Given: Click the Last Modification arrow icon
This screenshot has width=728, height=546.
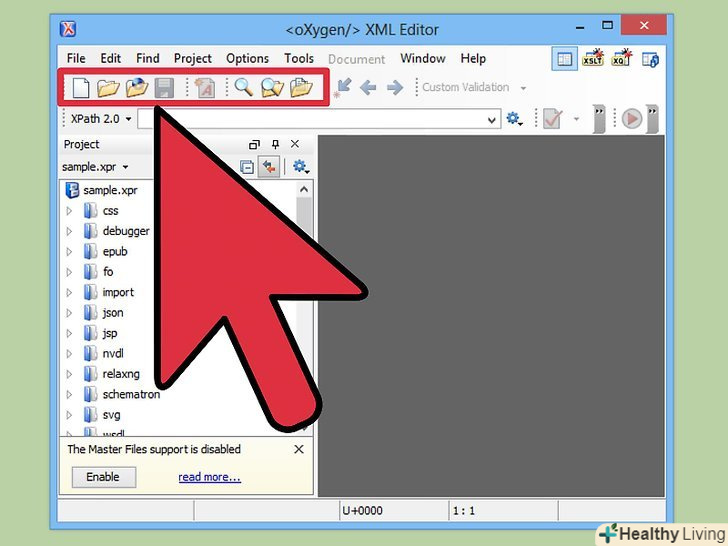Looking at the screenshot, I should 344,87.
